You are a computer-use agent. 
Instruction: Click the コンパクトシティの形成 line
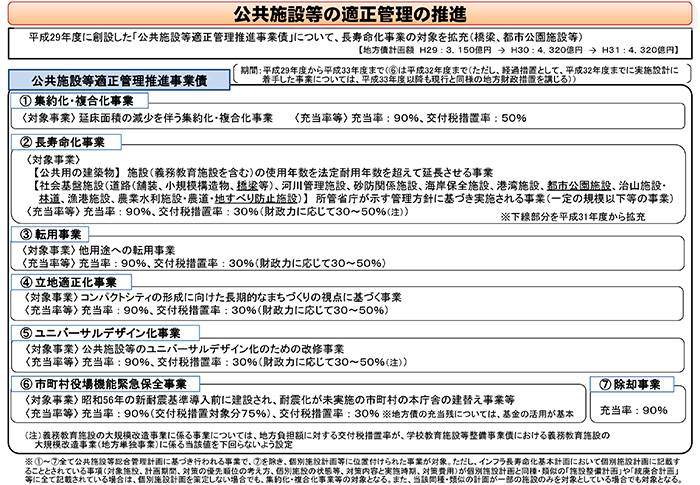pyautogui.click(x=212, y=297)
